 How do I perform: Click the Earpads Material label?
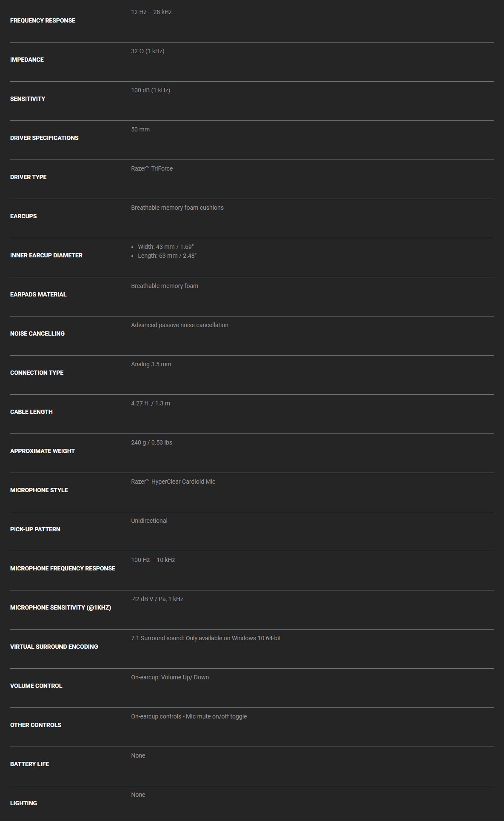[38, 294]
